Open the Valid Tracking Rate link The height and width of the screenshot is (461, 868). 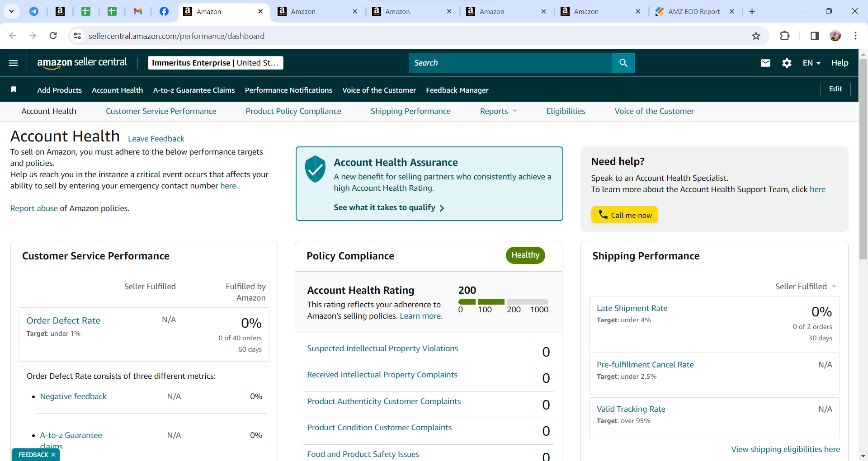pyautogui.click(x=631, y=409)
